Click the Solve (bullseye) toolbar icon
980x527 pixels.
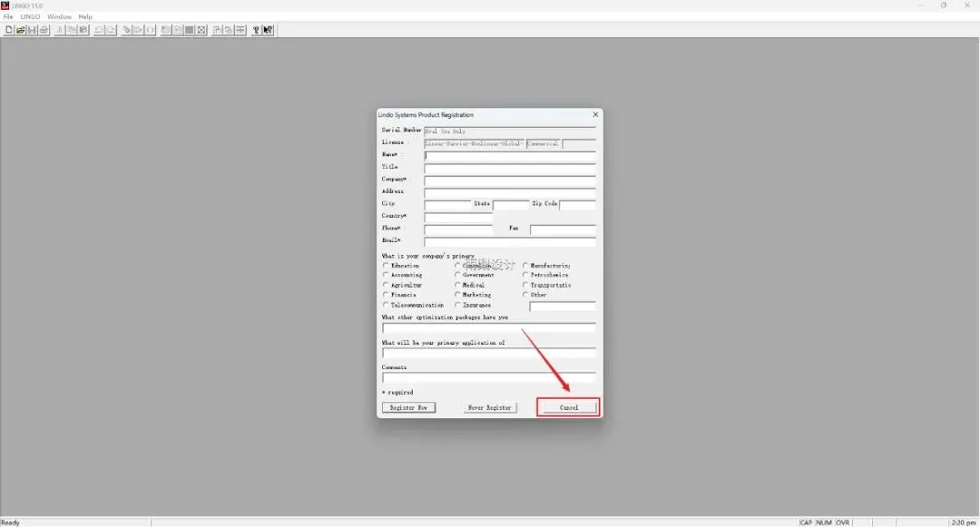click(x=166, y=30)
